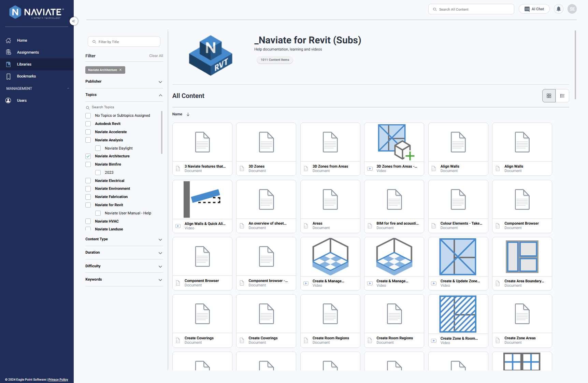Image resolution: width=588 pixels, height=383 pixels.
Task: Open the Privacy Policy link
Action: click(58, 380)
